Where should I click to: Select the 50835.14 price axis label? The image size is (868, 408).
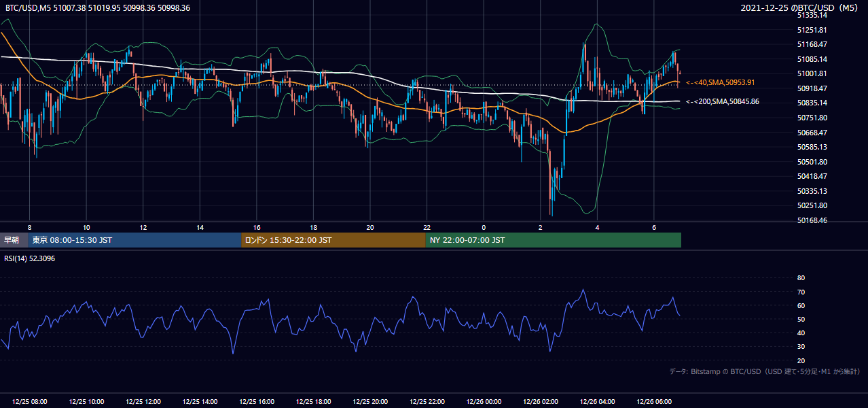(x=812, y=103)
